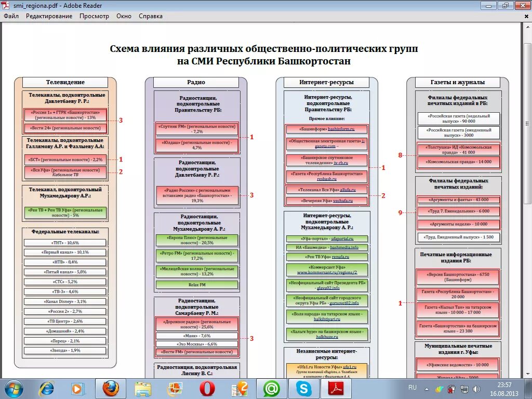This screenshot has height=399, width=532.
Task: Click the close button of document
Action: (527, 16)
